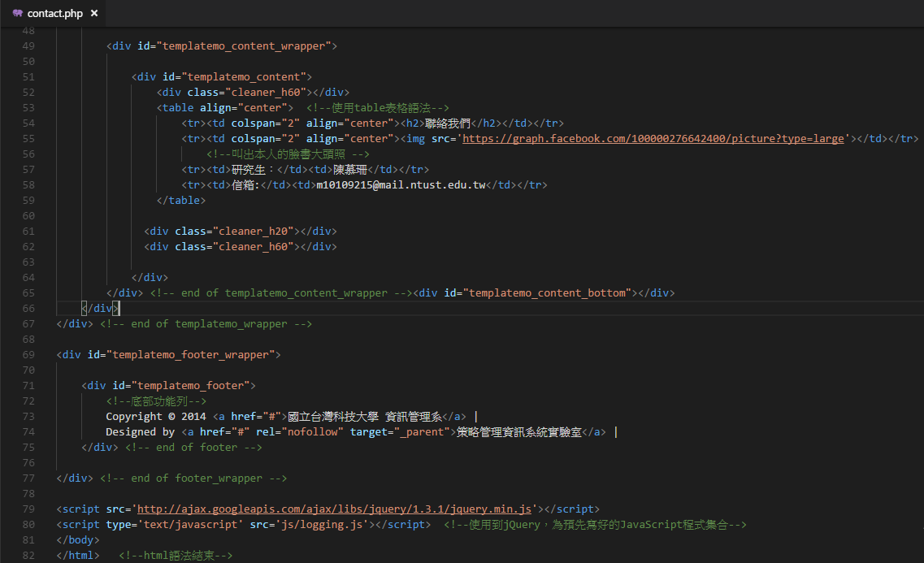Click the name "陳慕珊"
This screenshot has width=924, height=563.
tap(350, 170)
